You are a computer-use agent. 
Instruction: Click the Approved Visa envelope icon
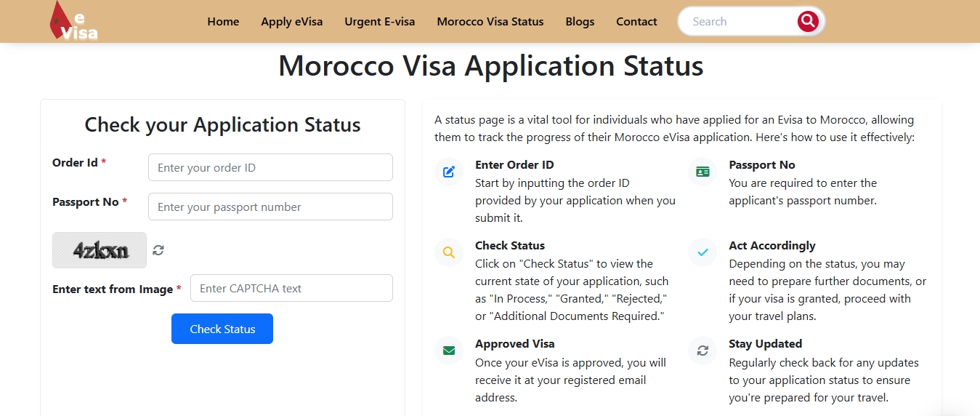click(x=449, y=351)
